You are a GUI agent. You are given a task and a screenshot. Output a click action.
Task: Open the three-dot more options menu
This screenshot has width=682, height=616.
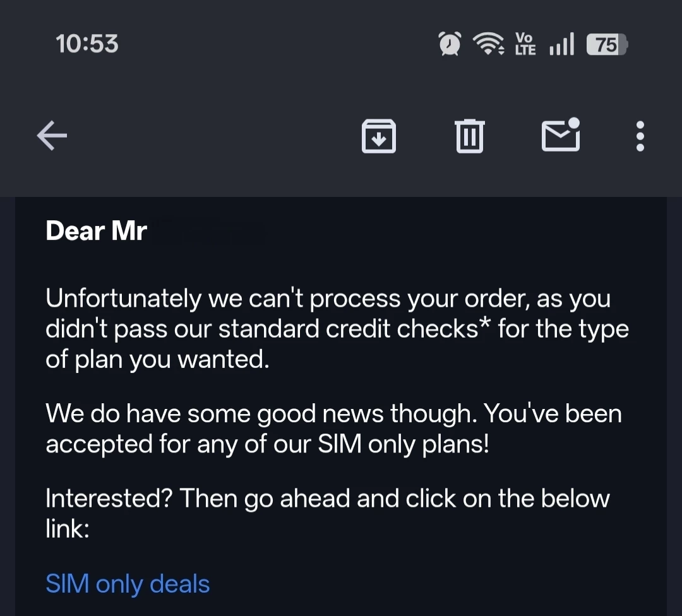coord(640,136)
